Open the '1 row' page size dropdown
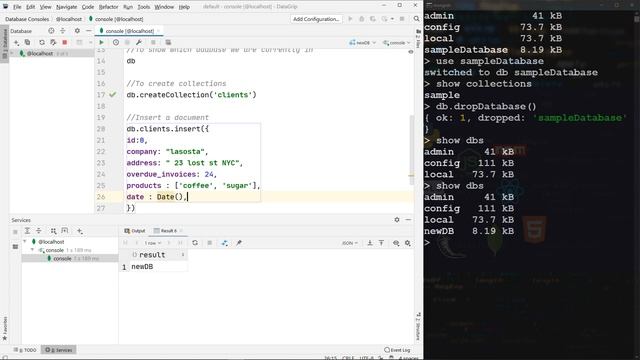 [x=153, y=243]
